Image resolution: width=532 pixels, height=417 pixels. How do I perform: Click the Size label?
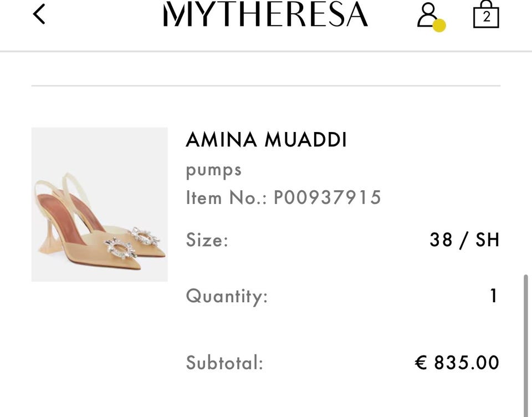pos(207,241)
